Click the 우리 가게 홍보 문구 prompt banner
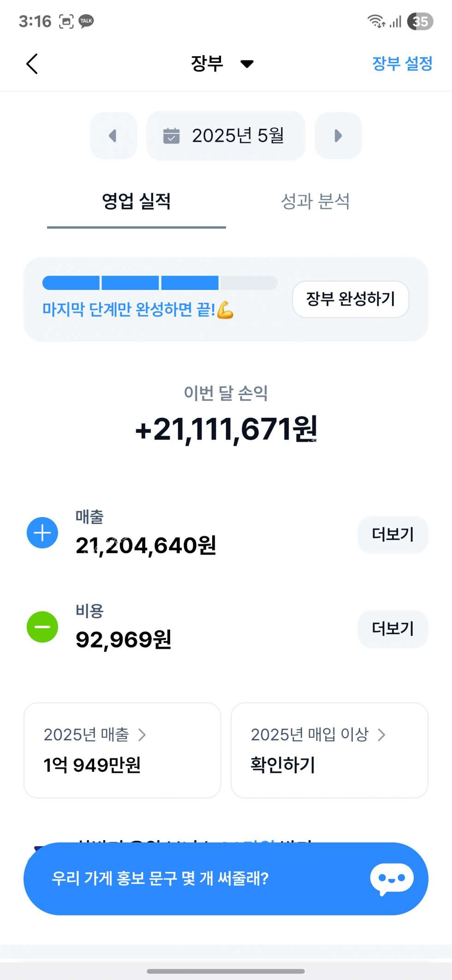This screenshot has width=452, height=980. (226, 879)
